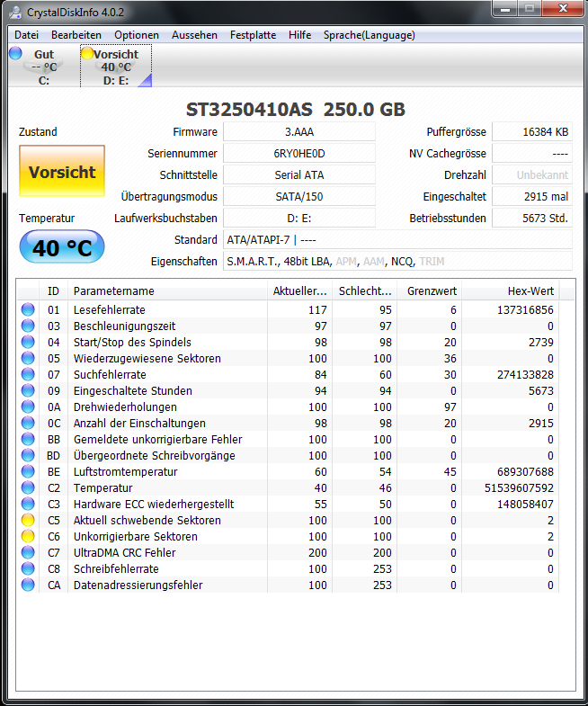Image resolution: width=588 pixels, height=706 pixels.
Task: Open the Optionen menu
Action: pyautogui.click(x=137, y=35)
